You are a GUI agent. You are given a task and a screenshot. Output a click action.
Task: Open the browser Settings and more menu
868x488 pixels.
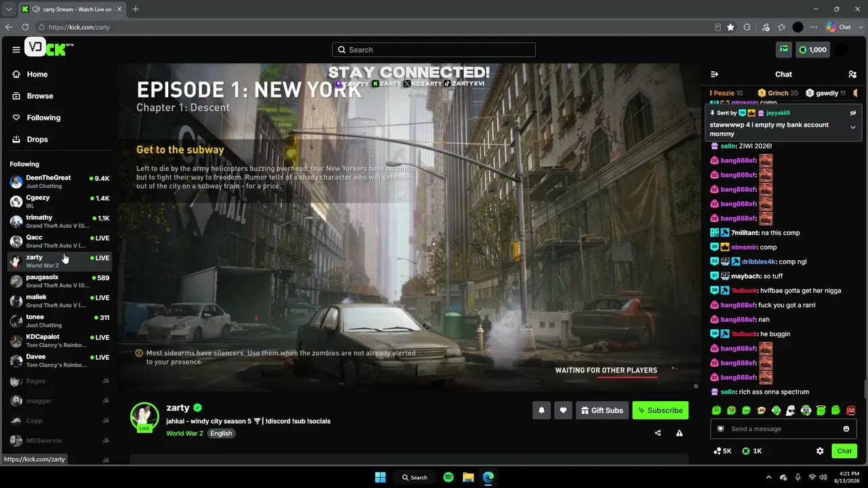pyautogui.click(x=814, y=27)
